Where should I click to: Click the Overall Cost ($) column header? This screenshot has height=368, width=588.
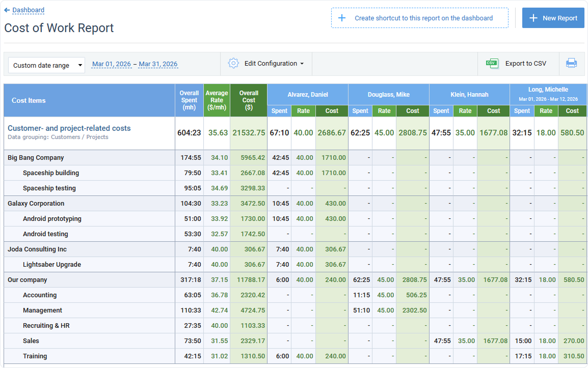pyautogui.click(x=249, y=100)
